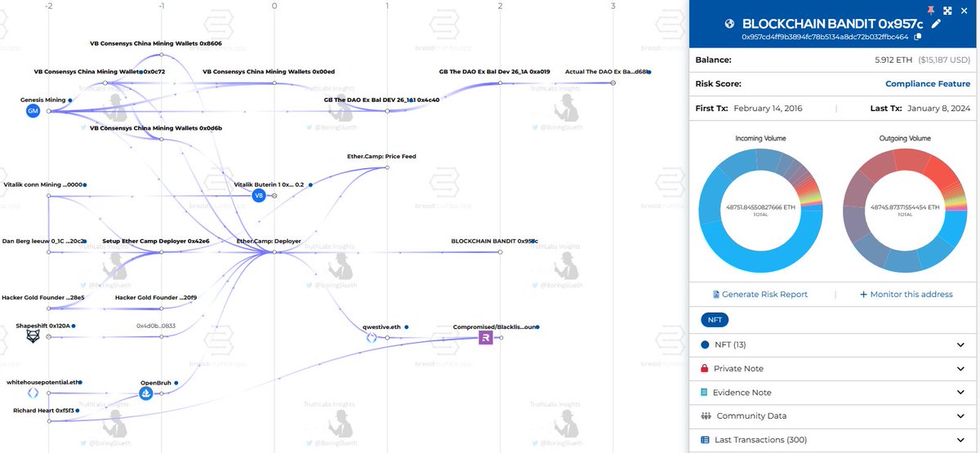Select the Vitalik Buterin VB node icon

pos(259,196)
